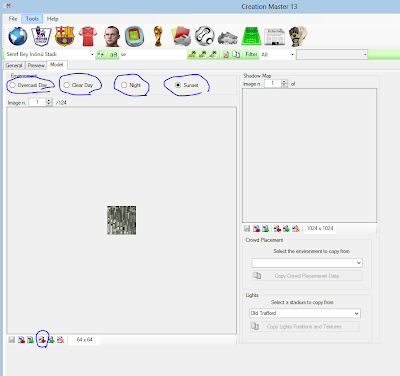Open the League editor Premier League icon

41,36
